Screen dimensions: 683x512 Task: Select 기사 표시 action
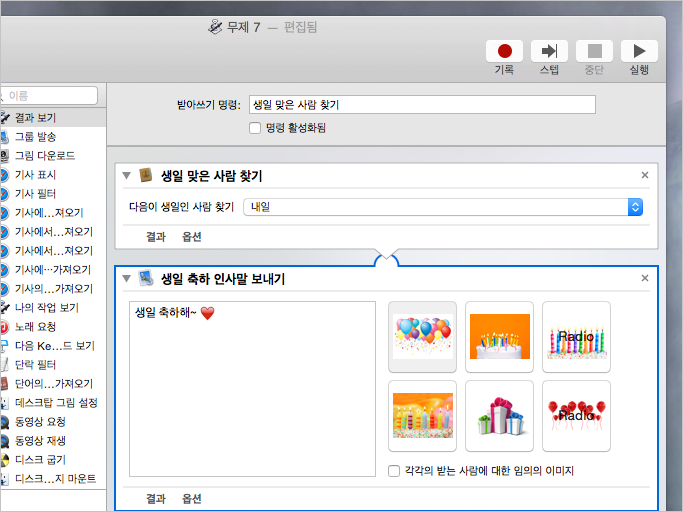coord(53,175)
